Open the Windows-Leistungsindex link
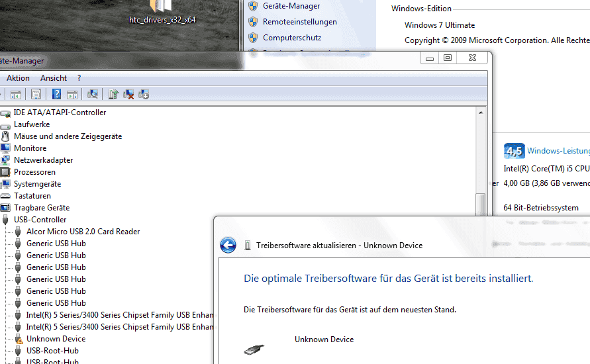Viewport: 590px width, 364px height. 558,151
